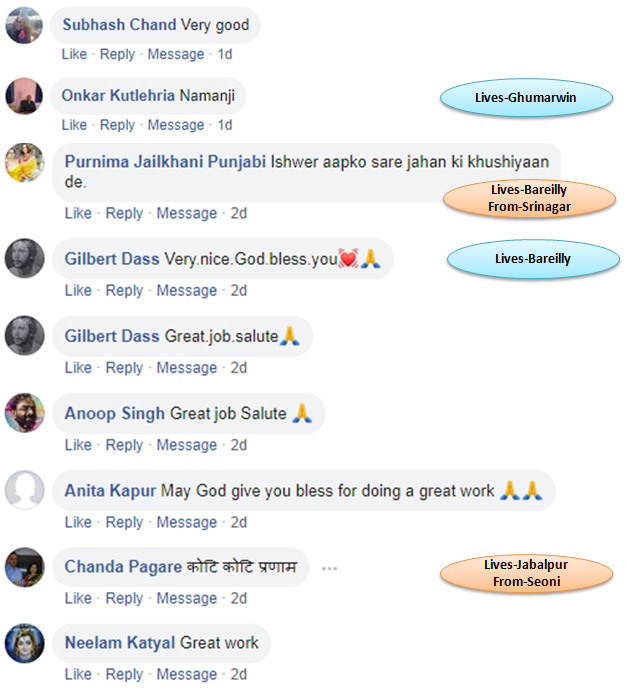Like Chanda Pagare's Hindi comment

point(78,598)
